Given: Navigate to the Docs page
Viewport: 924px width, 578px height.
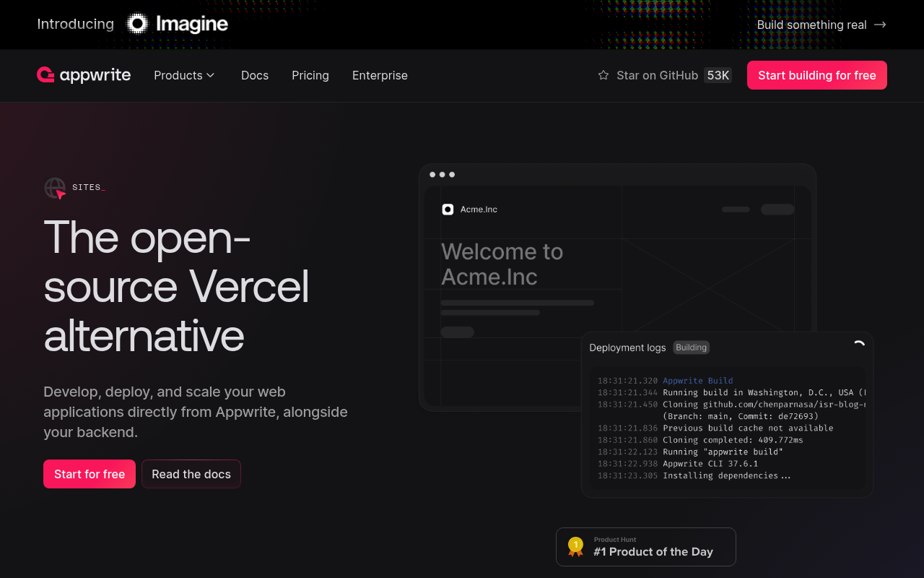Looking at the screenshot, I should click(255, 75).
